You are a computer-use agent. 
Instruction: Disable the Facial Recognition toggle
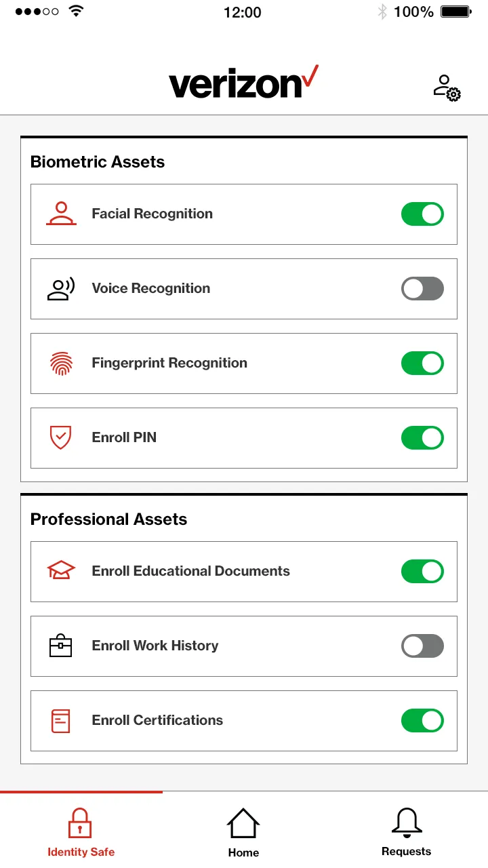coord(422,214)
